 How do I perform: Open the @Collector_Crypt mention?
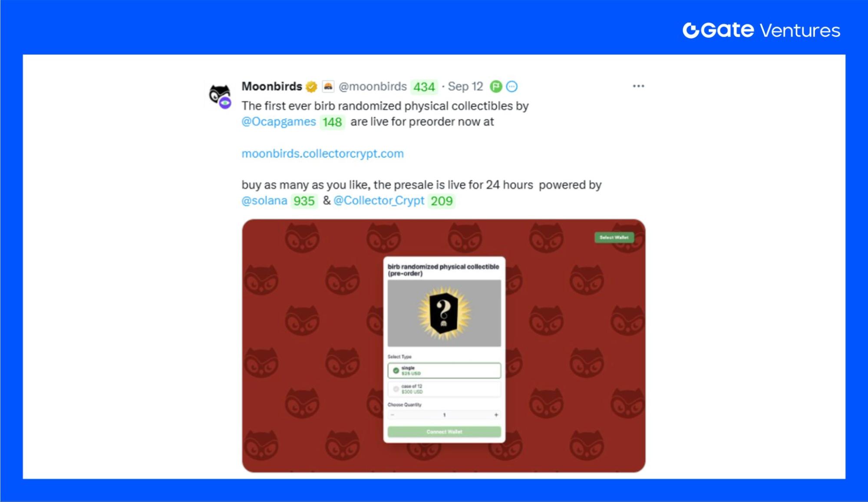pos(379,201)
